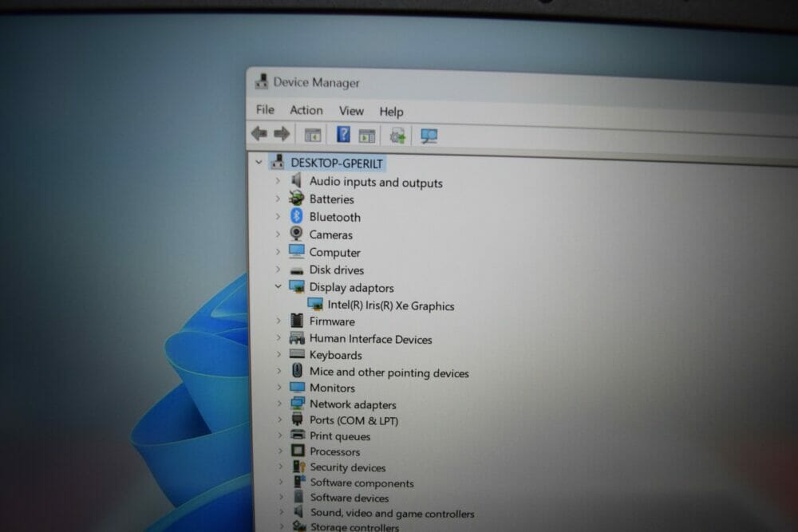Select Ports (COM & LPT) label
The height and width of the screenshot is (532, 798).
[x=354, y=420]
